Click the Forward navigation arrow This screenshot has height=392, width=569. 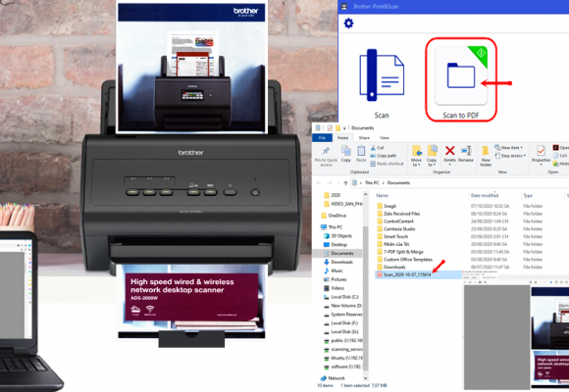click(x=330, y=183)
